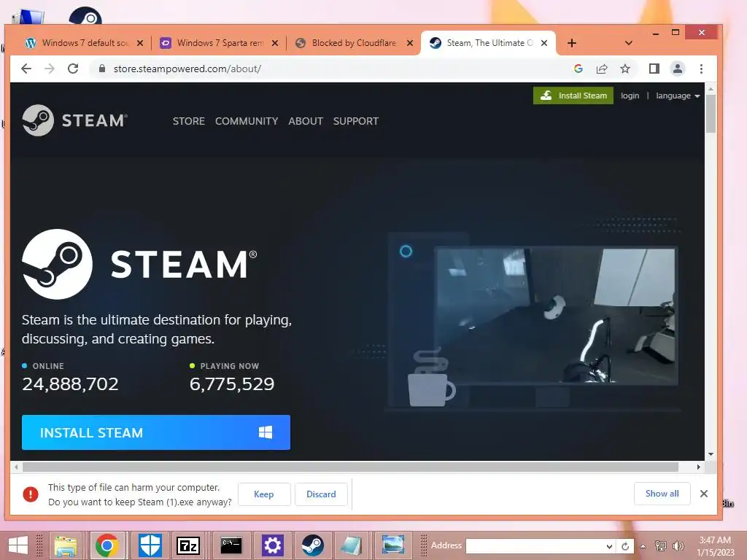
Task: Reload the Steam page
Action: tap(73, 69)
